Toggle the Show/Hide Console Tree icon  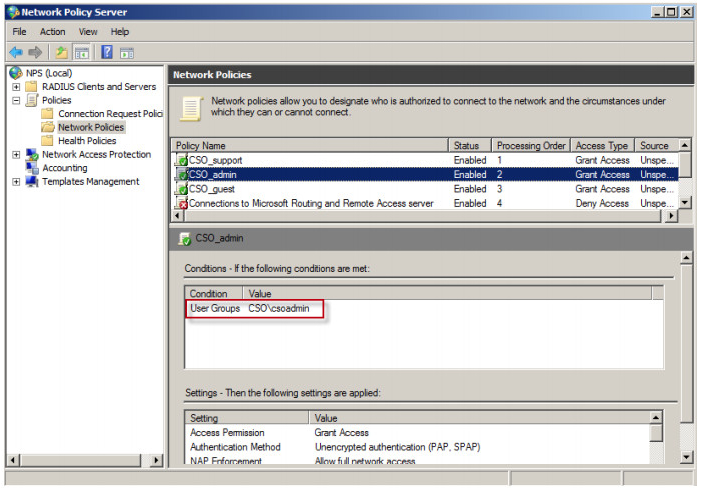[81, 52]
